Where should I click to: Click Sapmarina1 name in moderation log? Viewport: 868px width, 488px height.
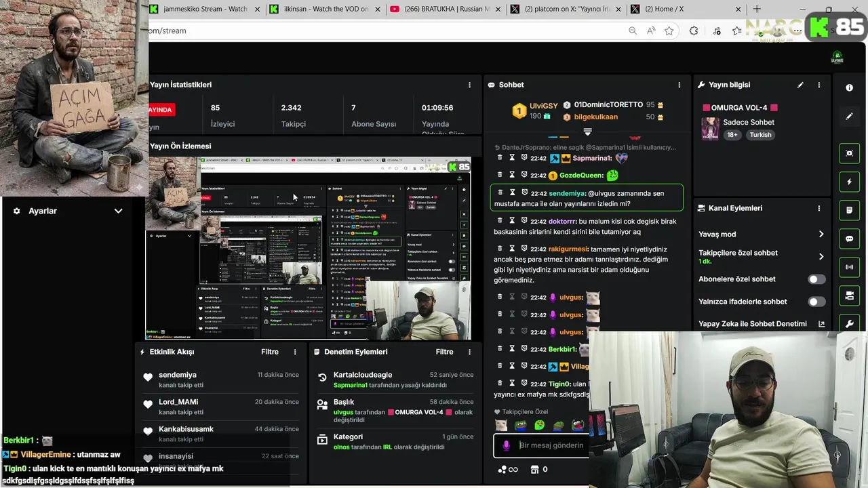coord(350,385)
